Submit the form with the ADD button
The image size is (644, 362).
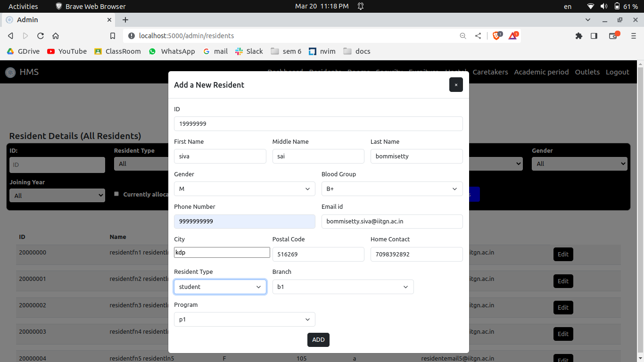point(318,339)
